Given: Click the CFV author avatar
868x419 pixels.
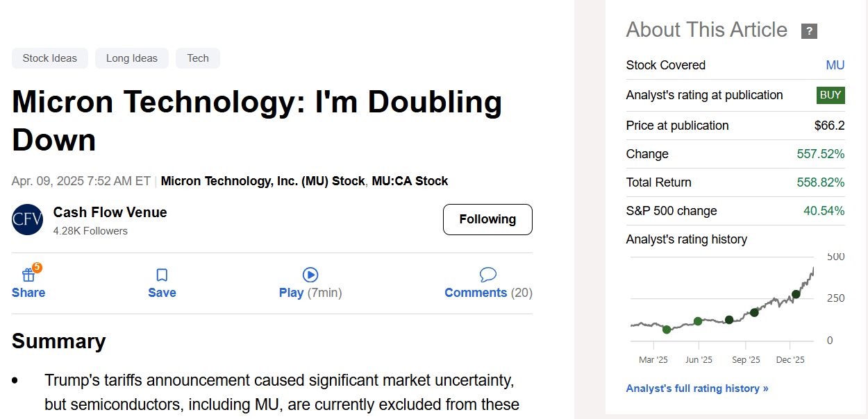Looking at the screenshot, I should 28,220.
